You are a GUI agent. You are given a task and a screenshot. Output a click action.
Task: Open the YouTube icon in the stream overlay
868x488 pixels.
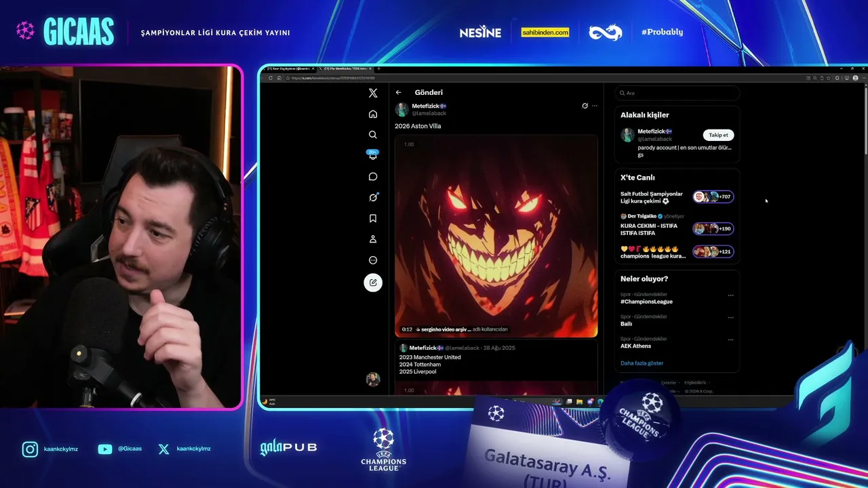coord(105,449)
